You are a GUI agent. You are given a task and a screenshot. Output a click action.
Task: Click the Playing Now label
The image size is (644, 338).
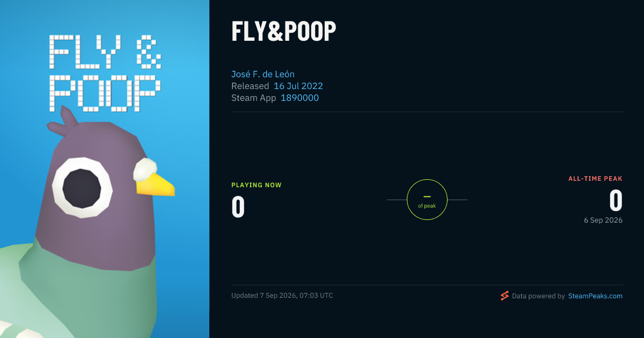click(x=257, y=185)
